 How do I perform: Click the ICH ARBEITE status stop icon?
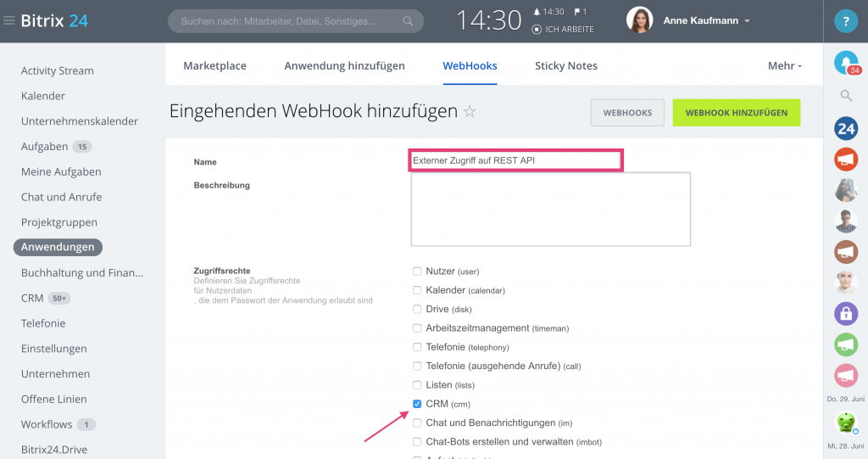pos(537,30)
